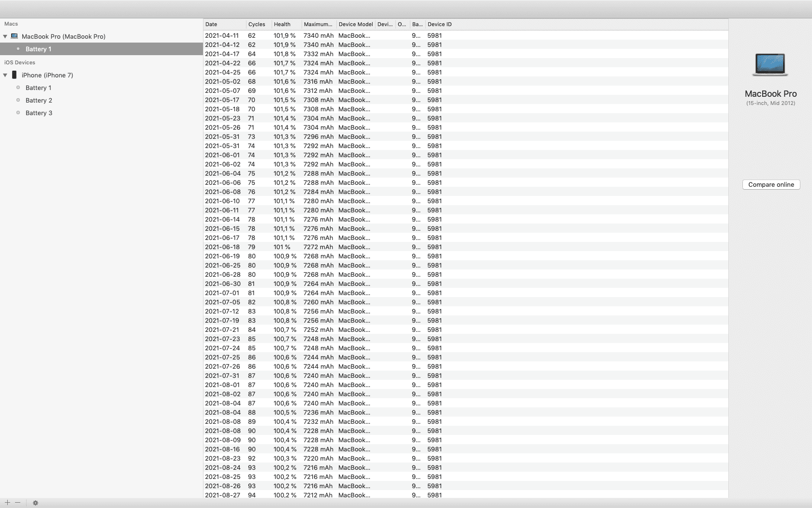The height and width of the screenshot is (508, 812).
Task: Click the Compare online button
Action: point(771,184)
